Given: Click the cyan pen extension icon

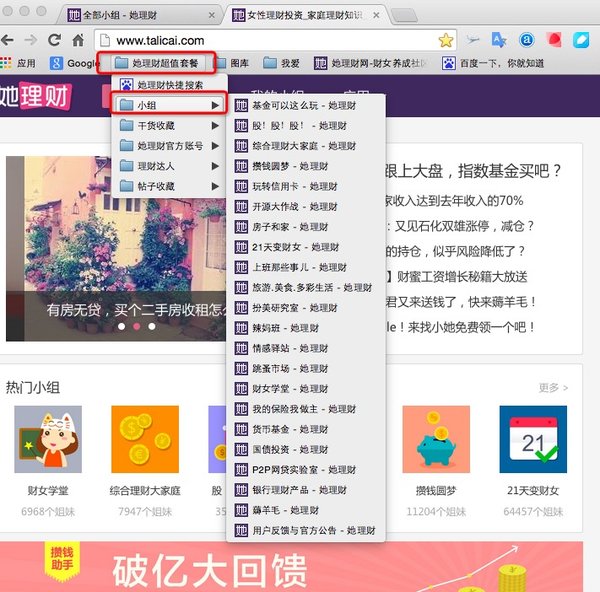Looking at the screenshot, I should click(581, 40).
